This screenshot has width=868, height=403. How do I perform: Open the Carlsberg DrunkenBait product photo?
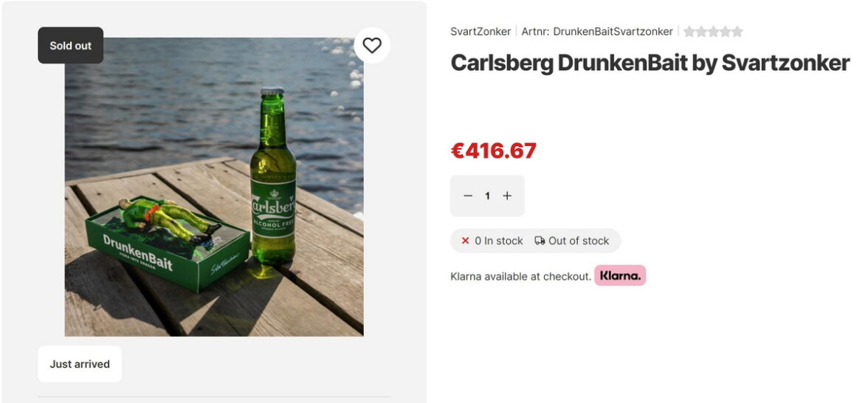(x=214, y=187)
